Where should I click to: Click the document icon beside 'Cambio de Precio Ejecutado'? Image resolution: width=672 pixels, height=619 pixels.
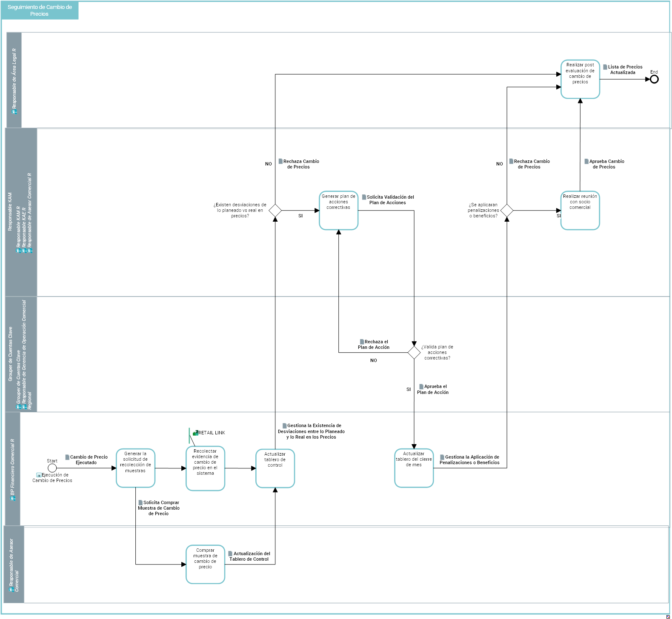67,457
